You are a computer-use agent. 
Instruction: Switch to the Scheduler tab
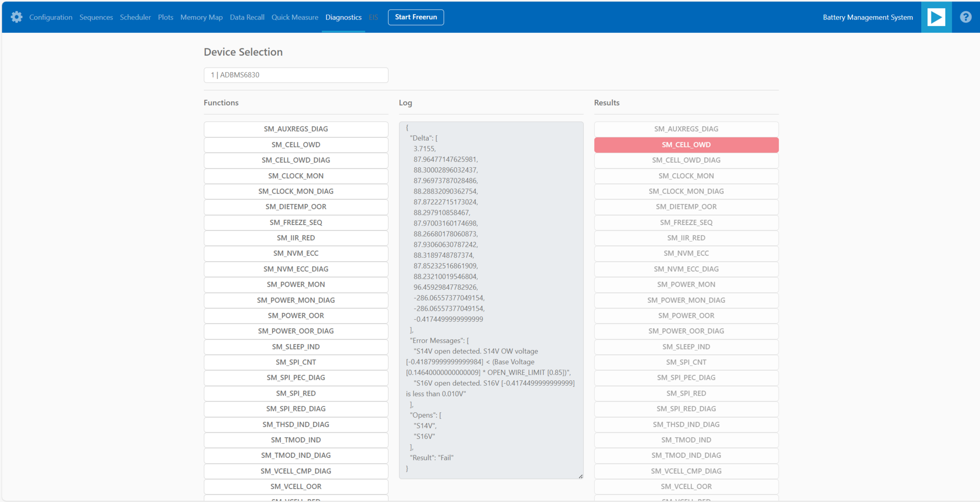coord(135,17)
